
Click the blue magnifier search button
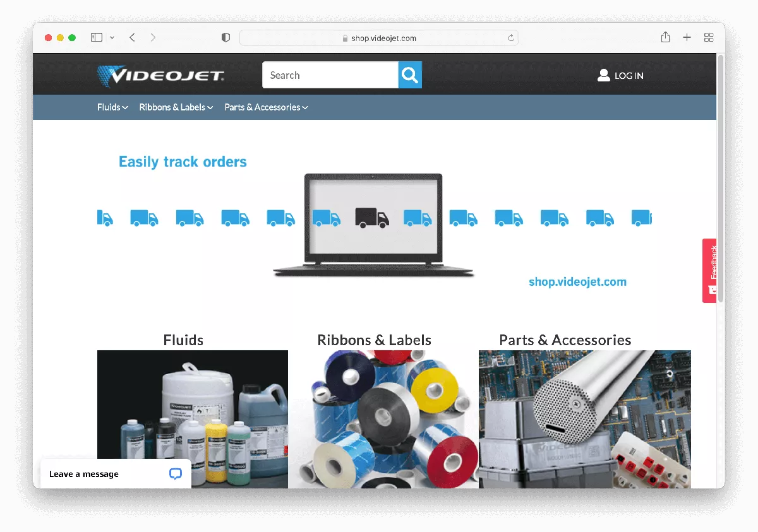click(x=410, y=75)
